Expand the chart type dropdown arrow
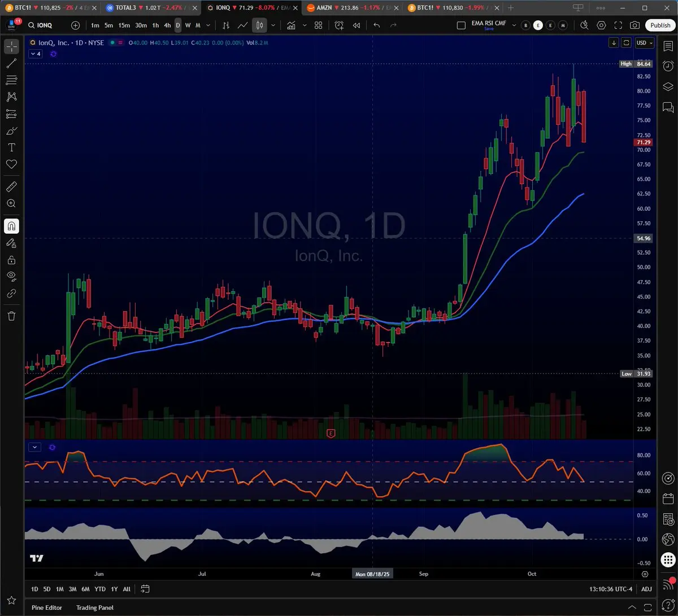The image size is (678, 616). point(273,25)
